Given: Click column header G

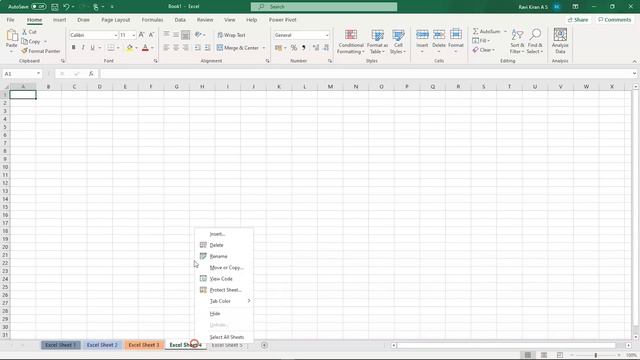Looking at the screenshot, I should [176, 87].
